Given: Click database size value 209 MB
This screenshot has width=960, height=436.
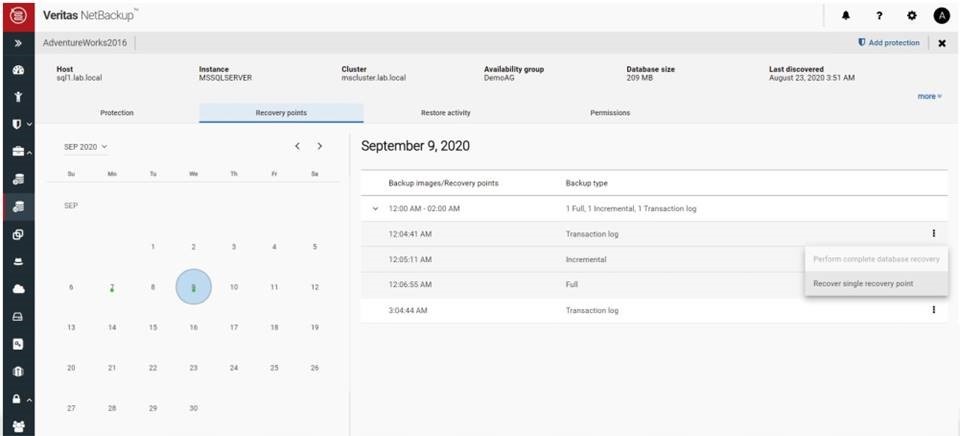Looking at the screenshot, I should coord(639,78).
